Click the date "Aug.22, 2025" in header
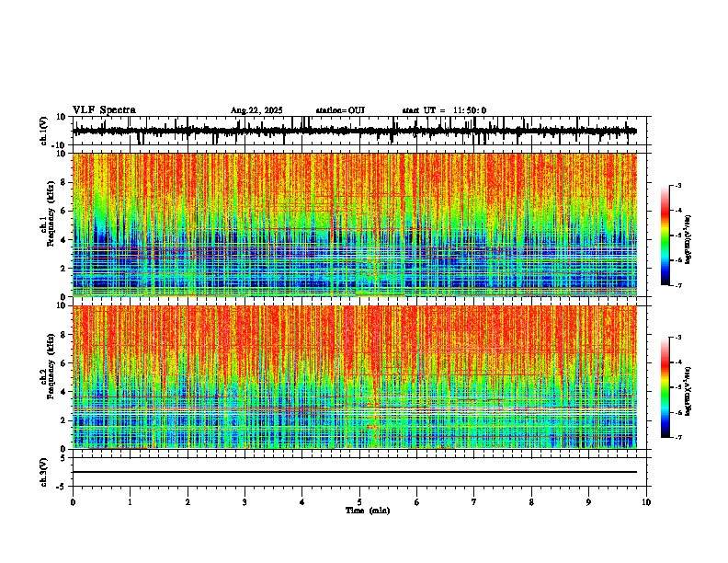The width and height of the screenshot is (728, 563). click(256, 110)
